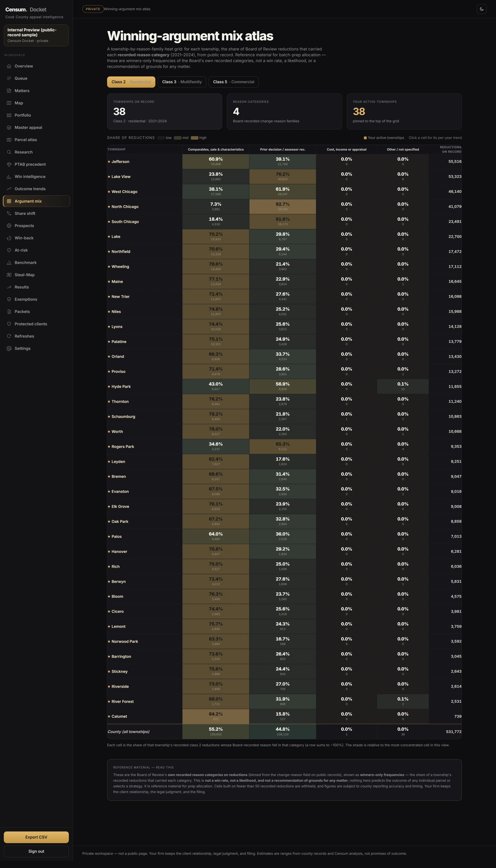Open PTAB precedent scales icon

(9, 164)
